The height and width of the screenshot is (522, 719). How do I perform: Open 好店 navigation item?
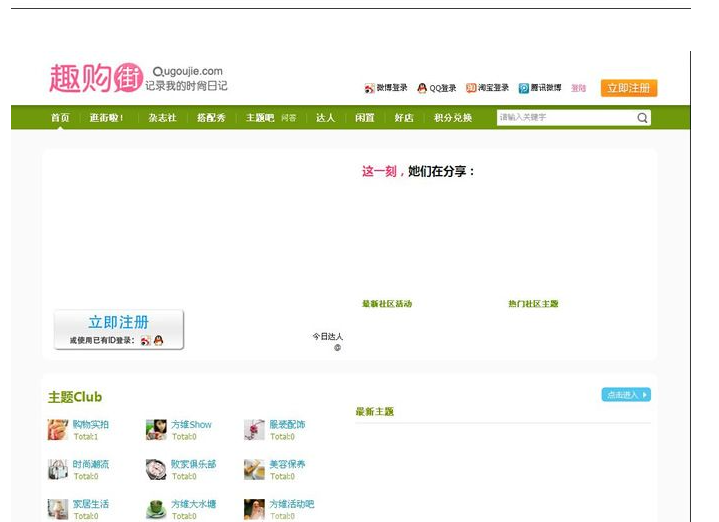(404, 118)
